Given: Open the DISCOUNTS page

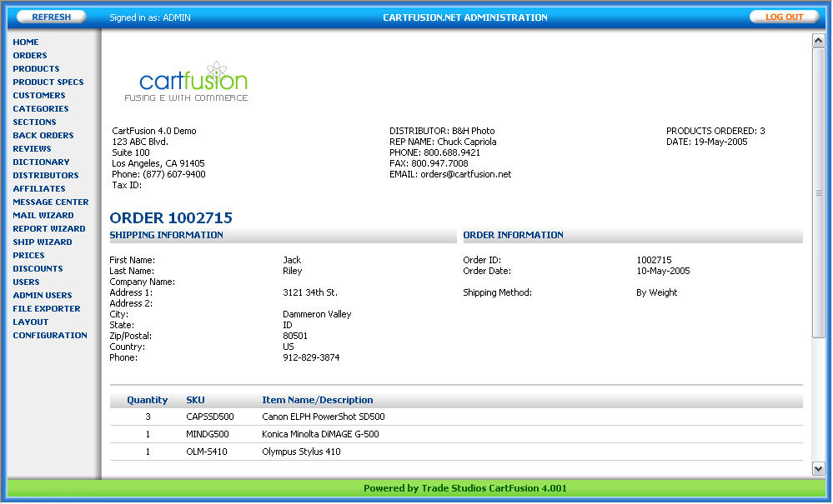Looking at the screenshot, I should [x=38, y=268].
